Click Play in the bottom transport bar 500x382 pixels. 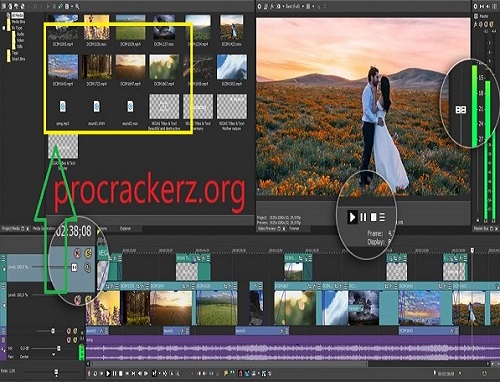pos(108,374)
